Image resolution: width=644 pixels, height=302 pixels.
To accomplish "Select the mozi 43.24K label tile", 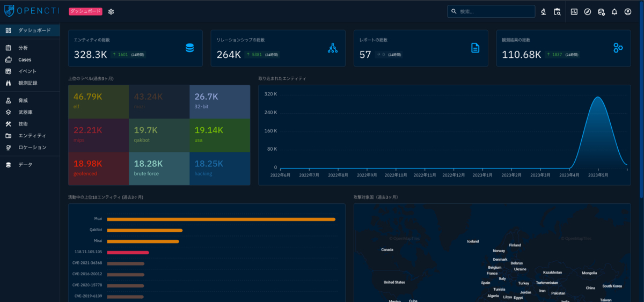I will 159,101.
